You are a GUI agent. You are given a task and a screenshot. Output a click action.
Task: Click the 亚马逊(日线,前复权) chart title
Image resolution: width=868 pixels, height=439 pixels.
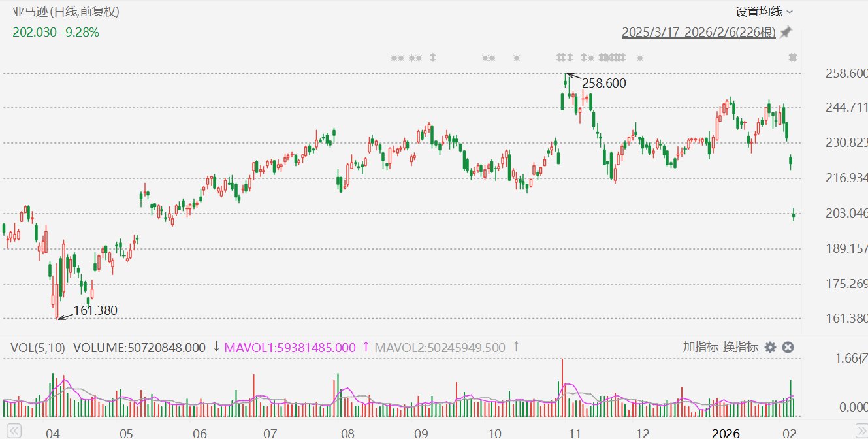(x=66, y=12)
